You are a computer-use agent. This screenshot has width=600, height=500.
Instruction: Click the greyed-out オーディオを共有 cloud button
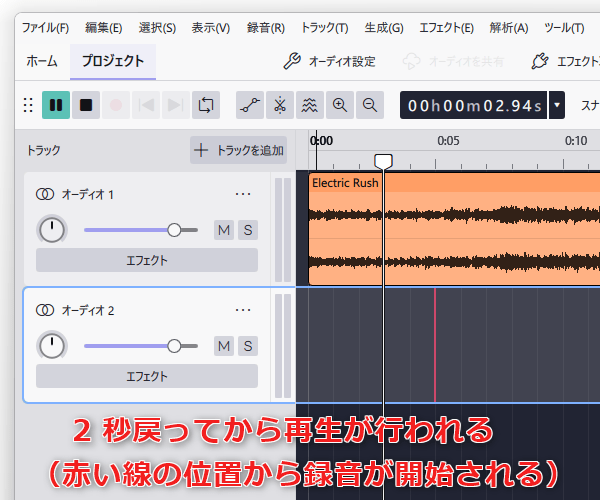click(453, 61)
